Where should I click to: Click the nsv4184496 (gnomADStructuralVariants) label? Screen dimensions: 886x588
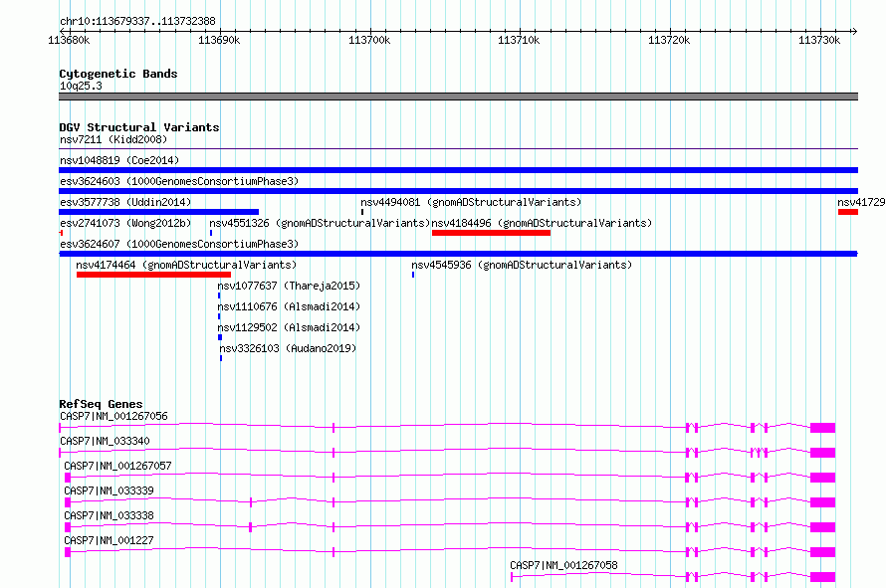542,223
